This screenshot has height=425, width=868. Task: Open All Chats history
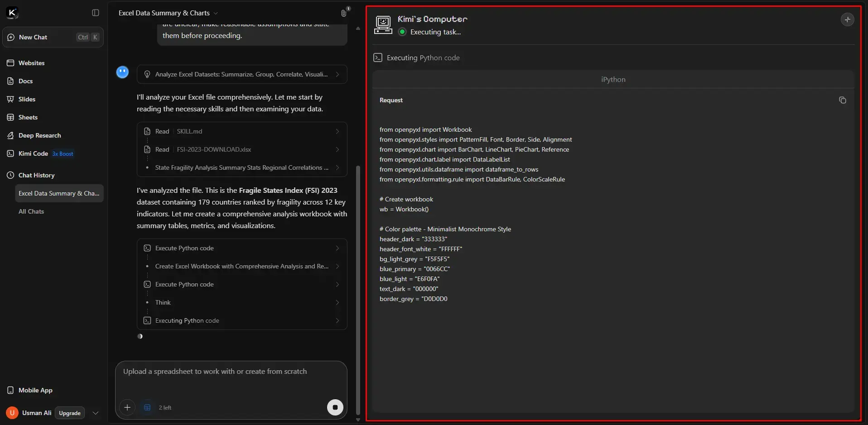click(x=31, y=211)
